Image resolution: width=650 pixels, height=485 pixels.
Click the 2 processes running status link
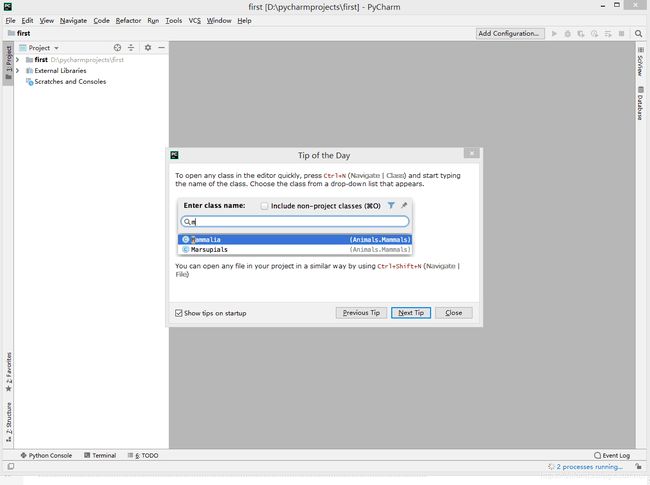click(x=589, y=467)
